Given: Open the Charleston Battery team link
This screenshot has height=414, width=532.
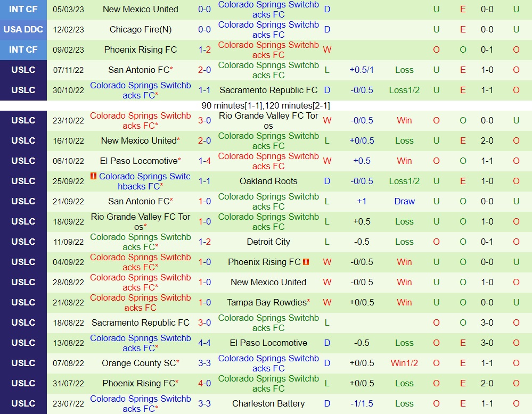Looking at the screenshot, I should pyautogui.click(x=268, y=403).
